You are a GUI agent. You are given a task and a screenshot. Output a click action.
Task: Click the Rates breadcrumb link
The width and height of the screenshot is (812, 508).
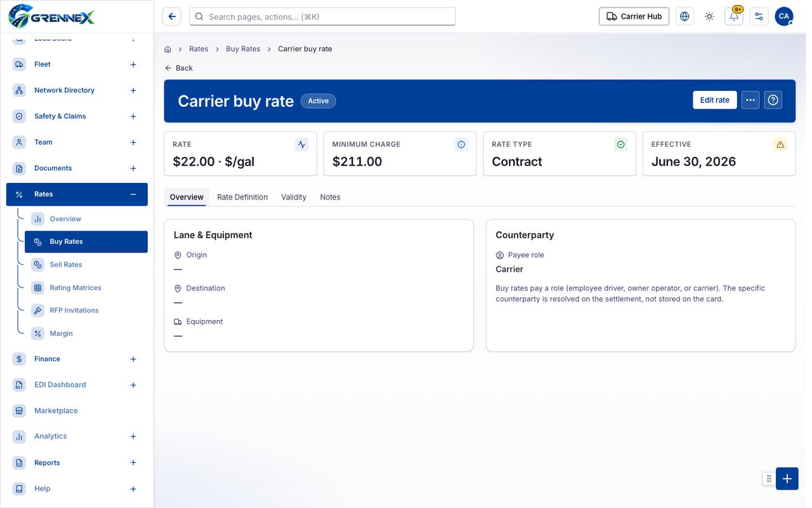[199, 49]
